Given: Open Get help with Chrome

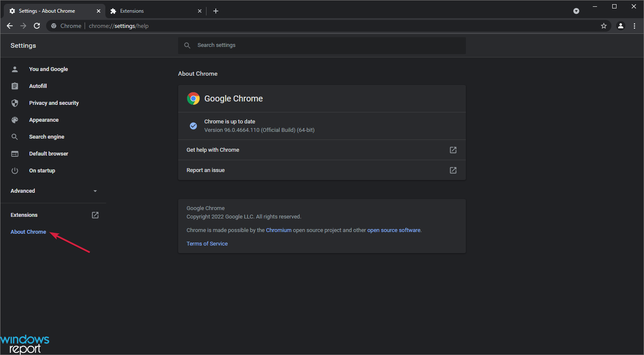Looking at the screenshot, I should coord(322,150).
